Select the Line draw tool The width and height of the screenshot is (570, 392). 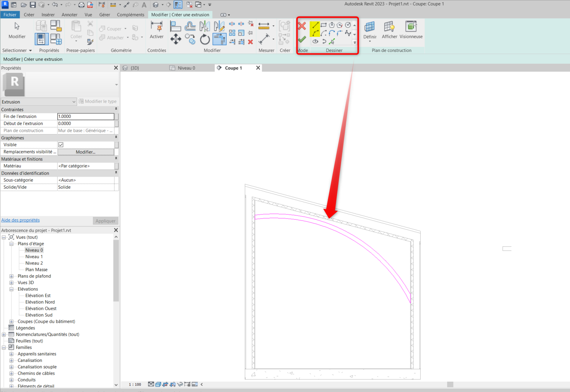(315, 25)
